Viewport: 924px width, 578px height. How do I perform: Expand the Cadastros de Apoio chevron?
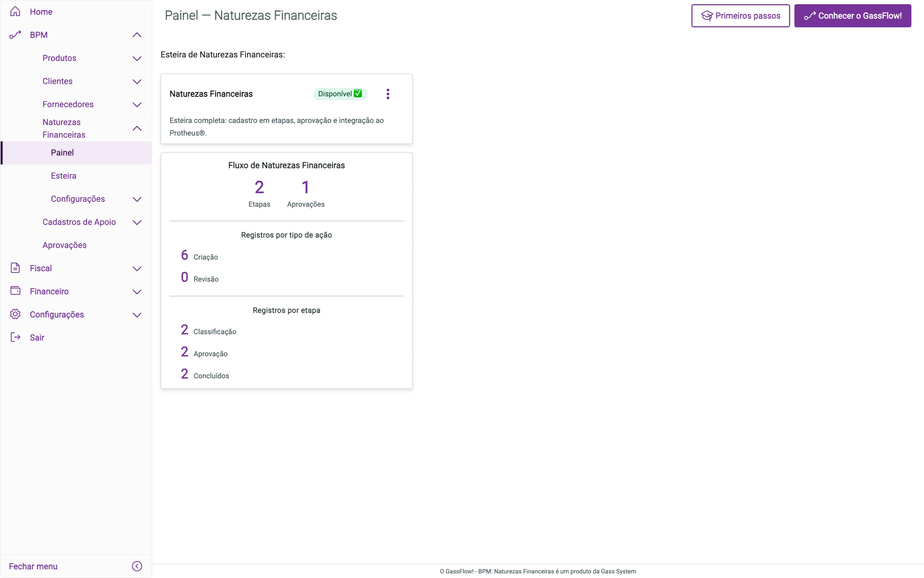(137, 222)
